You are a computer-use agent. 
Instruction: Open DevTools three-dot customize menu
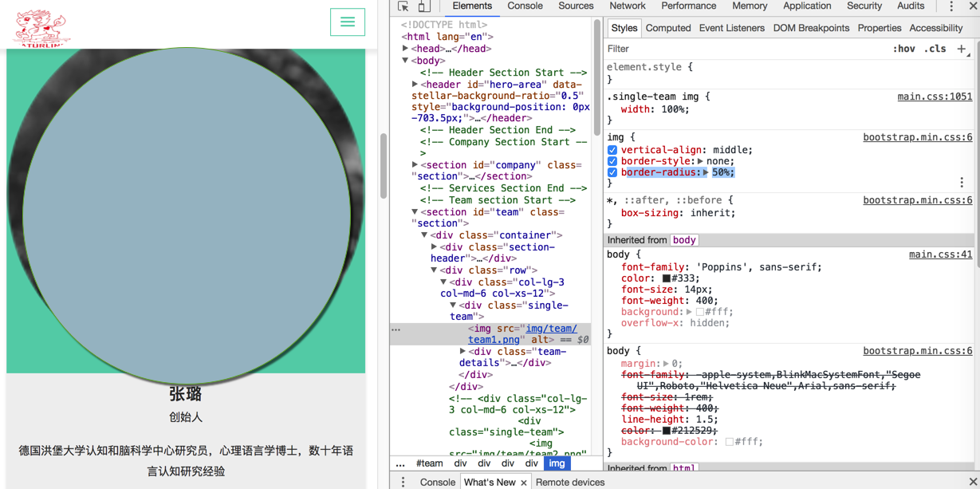coord(951,6)
